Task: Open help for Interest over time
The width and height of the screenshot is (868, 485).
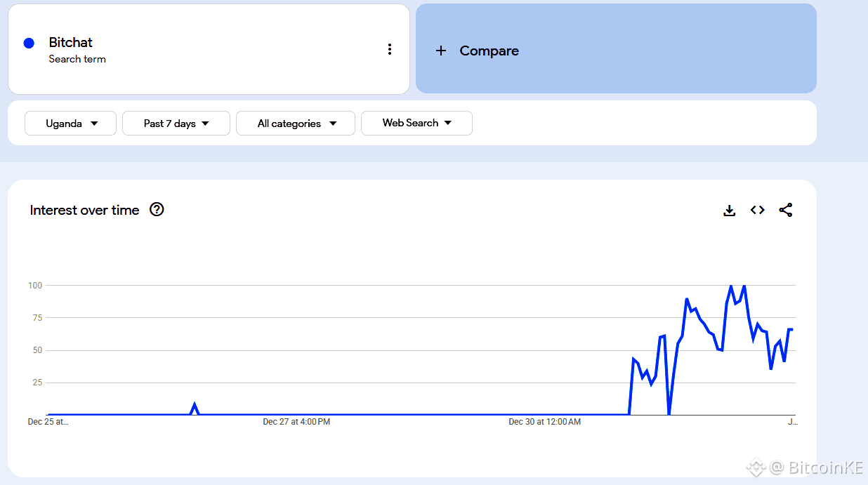Action: 157,209
